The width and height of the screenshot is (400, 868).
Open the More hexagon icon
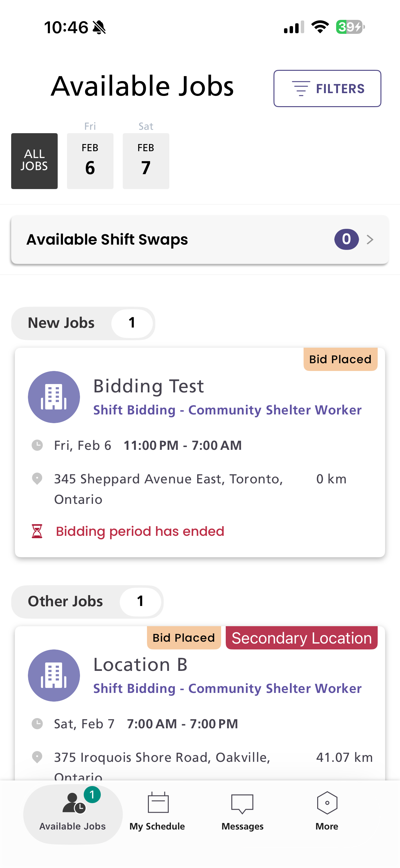click(327, 802)
